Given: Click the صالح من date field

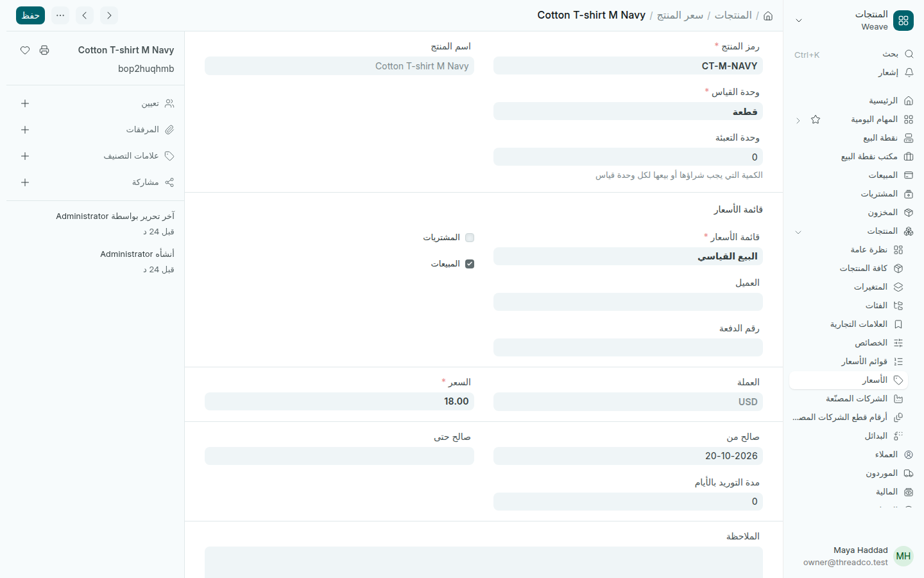Looking at the screenshot, I should pos(628,456).
